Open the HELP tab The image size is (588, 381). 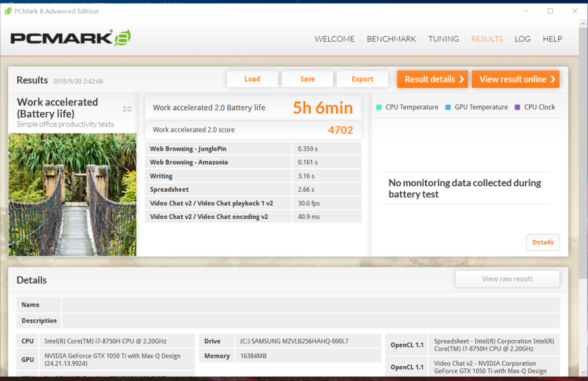point(552,39)
